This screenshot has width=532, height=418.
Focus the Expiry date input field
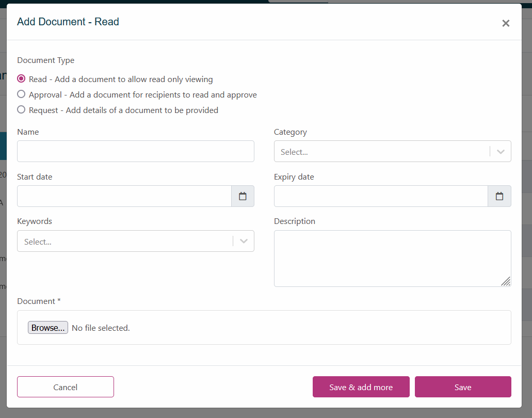pyautogui.click(x=381, y=196)
